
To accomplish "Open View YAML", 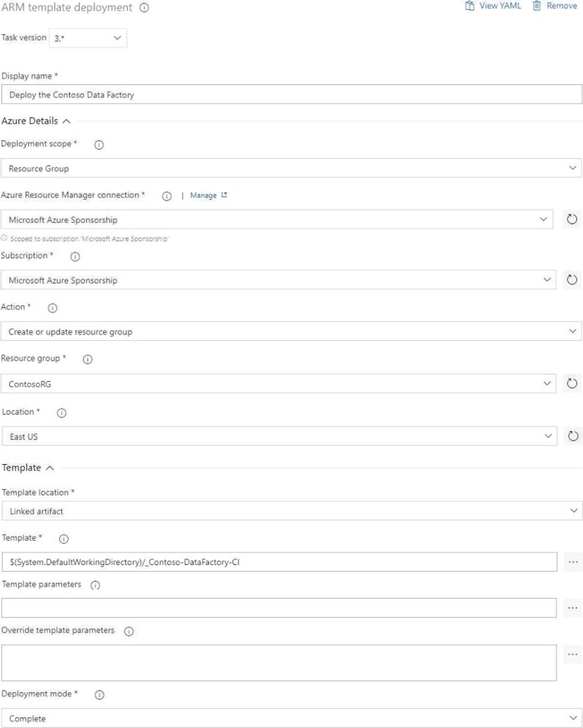I will (493, 6).
